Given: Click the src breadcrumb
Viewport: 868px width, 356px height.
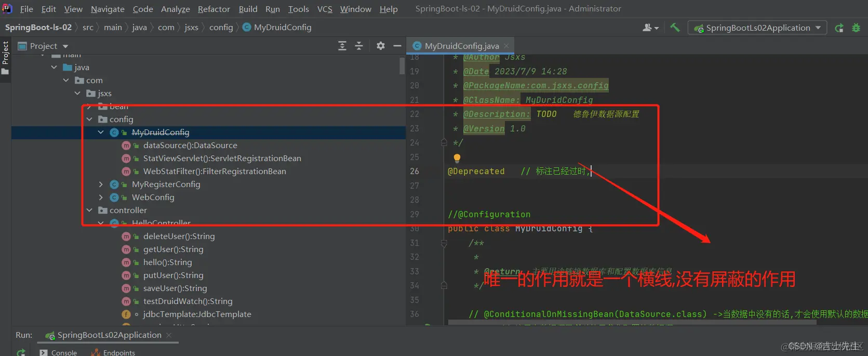Looking at the screenshot, I should pos(88,27).
